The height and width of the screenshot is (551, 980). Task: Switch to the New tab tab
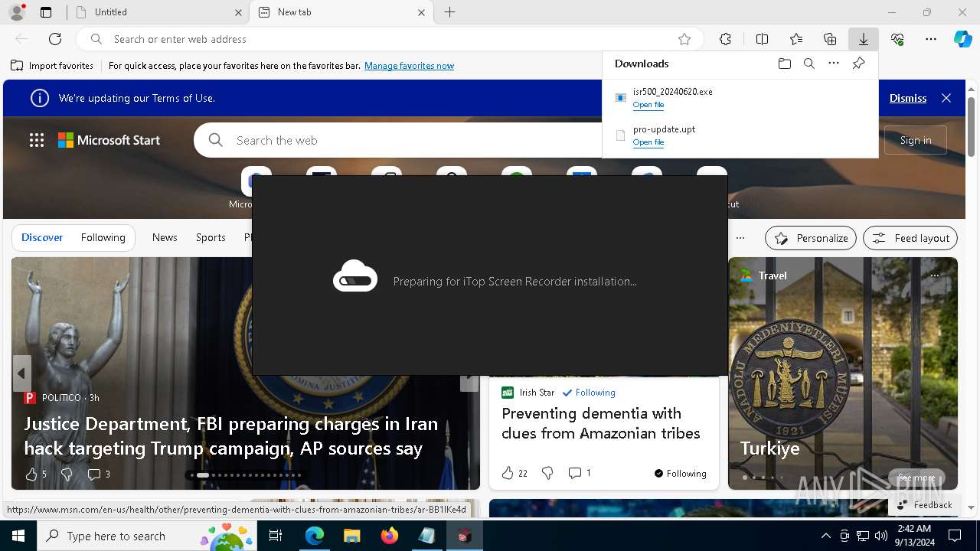click(340, 12)
